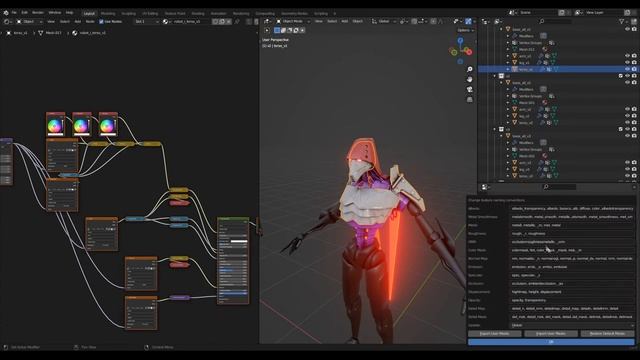Click the v3 collection box icon
Screen dimensions: 640x360
click(x=501, y=129)
